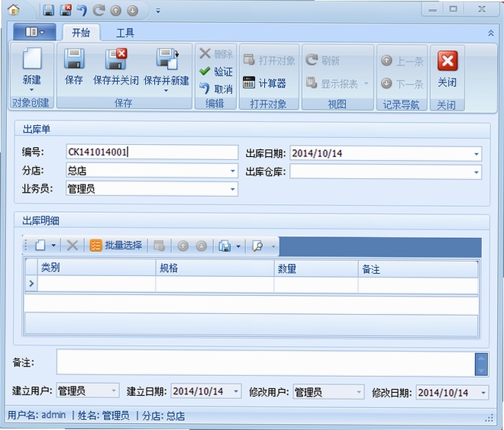Click quick-access next record down arrow
This screenshot has height=430, width=504.
(132, 11)
